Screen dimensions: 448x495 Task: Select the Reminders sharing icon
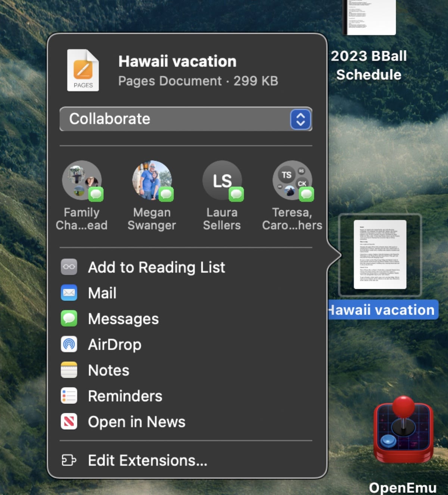[69, 396]
